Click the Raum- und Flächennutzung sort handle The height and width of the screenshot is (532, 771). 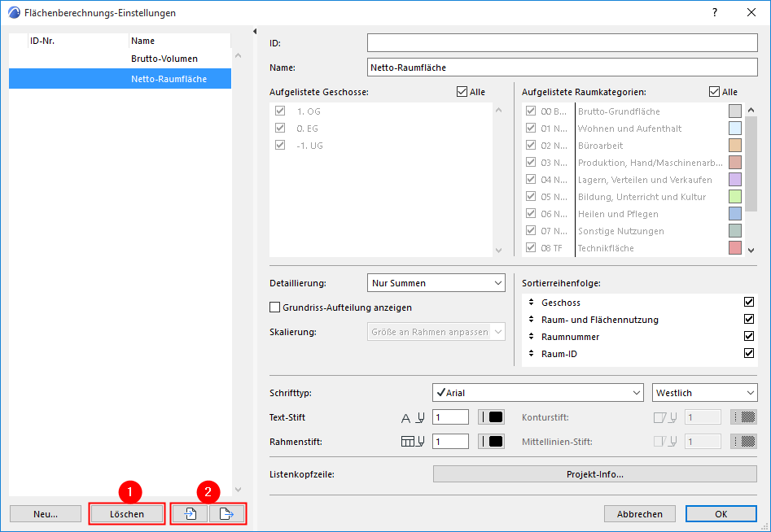[x=531, y=320]
